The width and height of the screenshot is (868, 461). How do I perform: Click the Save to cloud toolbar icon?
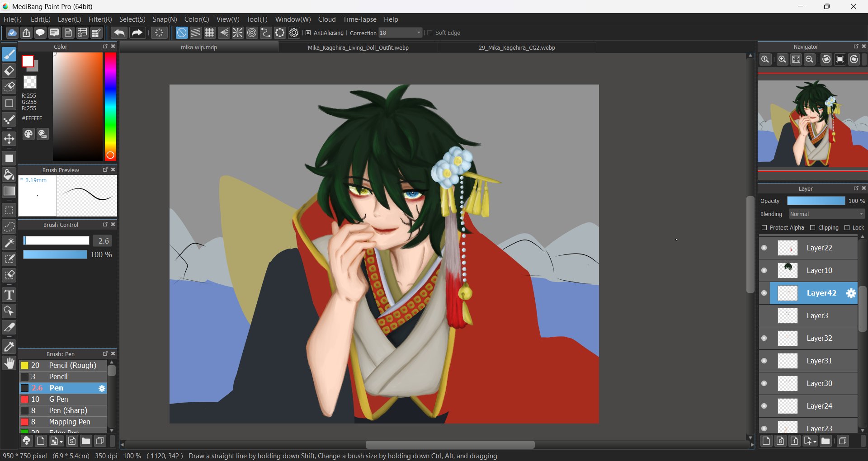click(x=12, y=33)
